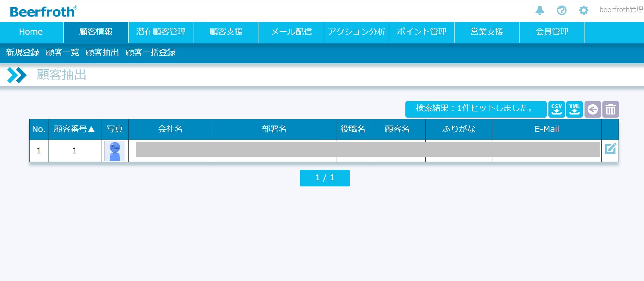Viewport: 644px width, 281px height.
Task: Go to 会員管理 tab
Action: coord(552,32)
